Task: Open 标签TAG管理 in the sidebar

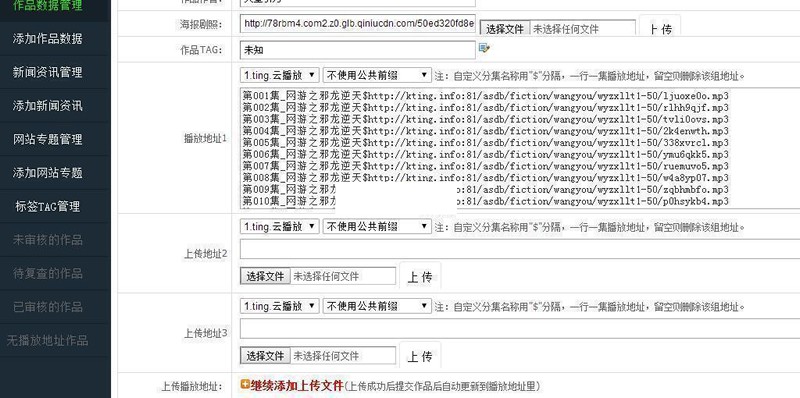Action: 47,207
